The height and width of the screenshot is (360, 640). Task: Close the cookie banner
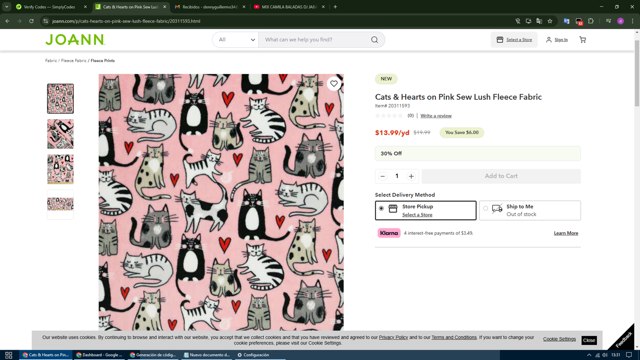click(x=589, y=340)
